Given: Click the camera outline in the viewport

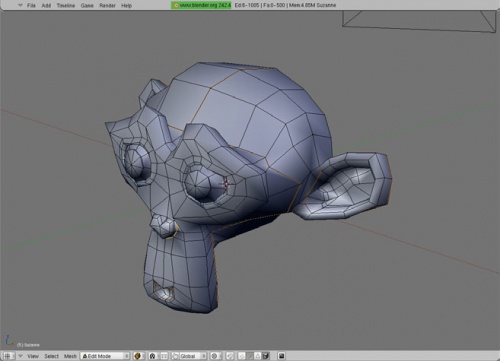Looking at the screenshot, I should 419,21.
